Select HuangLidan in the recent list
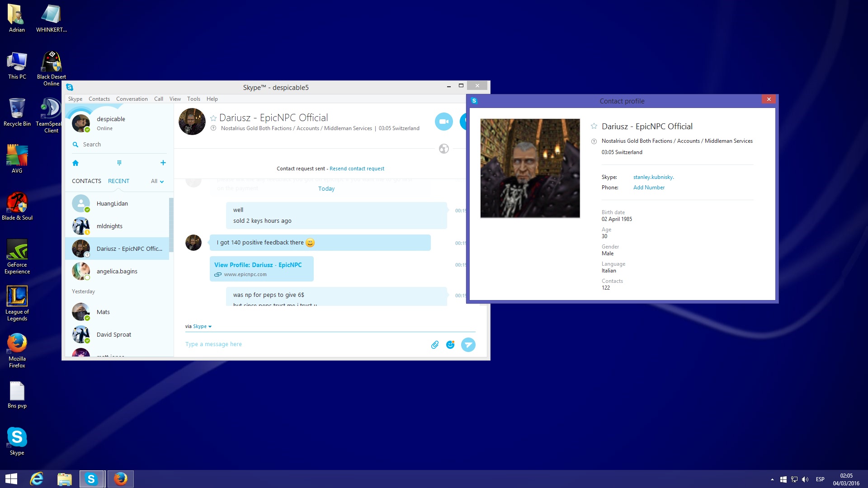 118,204
